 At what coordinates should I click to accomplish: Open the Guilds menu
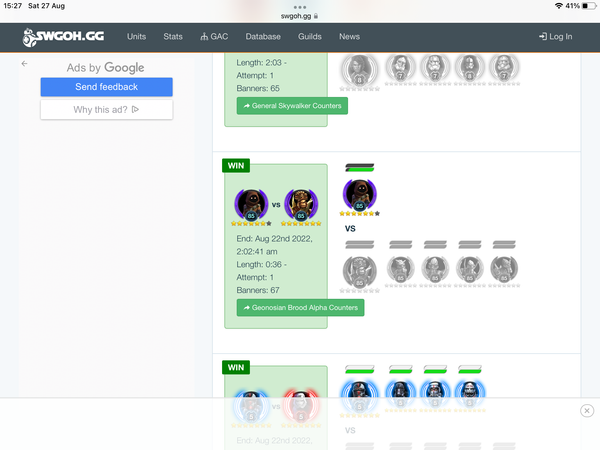coord(310,37)
